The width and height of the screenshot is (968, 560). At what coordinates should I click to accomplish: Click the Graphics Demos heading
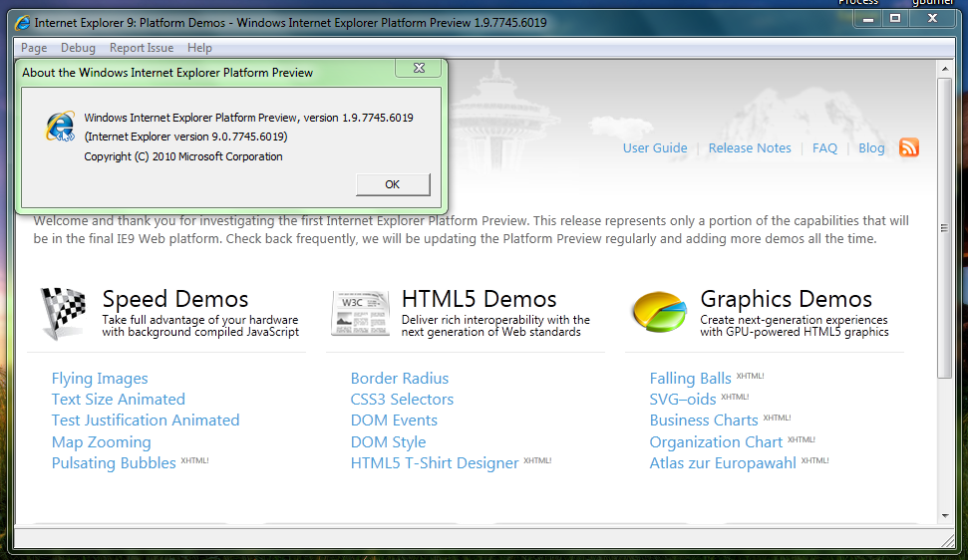(x=786, y=299)
